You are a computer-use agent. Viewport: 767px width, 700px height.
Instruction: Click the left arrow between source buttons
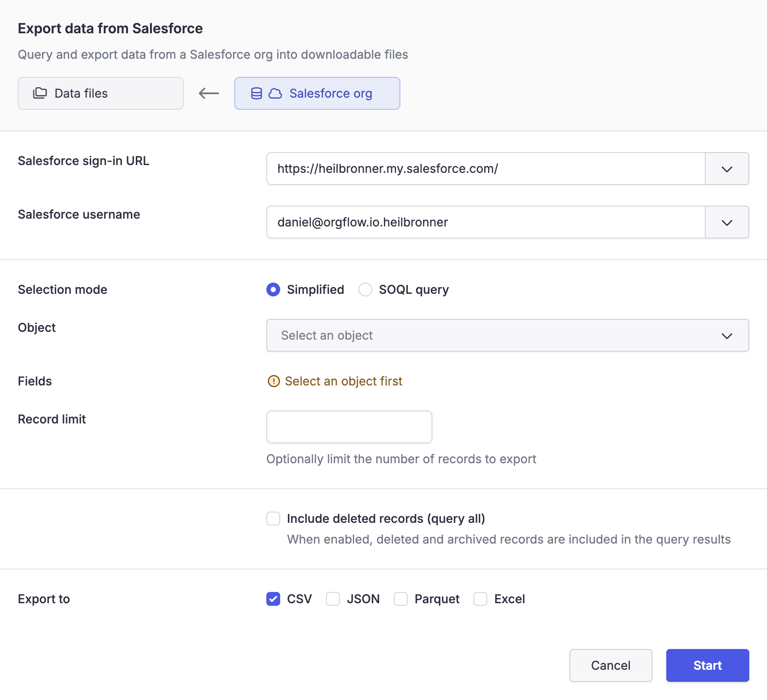pos(209,93)
